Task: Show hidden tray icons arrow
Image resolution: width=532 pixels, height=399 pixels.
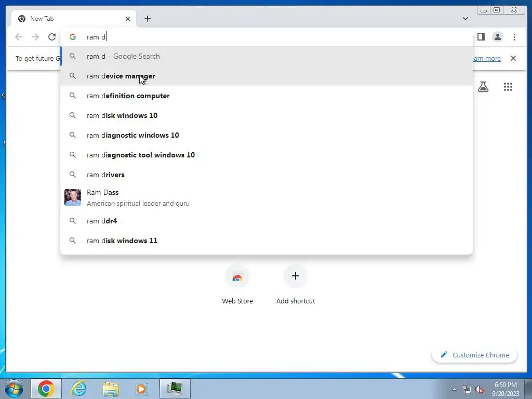Action: 454,390
